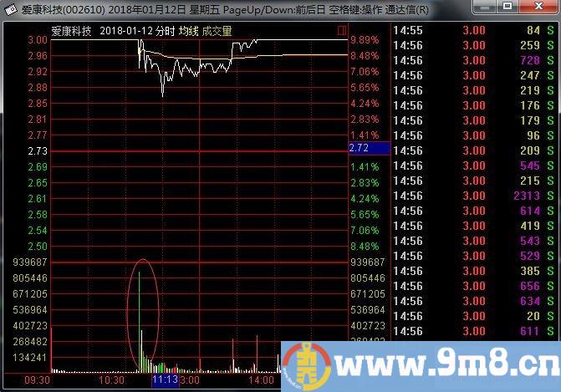The image size is (561, 392).
Task: Click the small red box icon above chart
Action: click(x=342, y=30)
